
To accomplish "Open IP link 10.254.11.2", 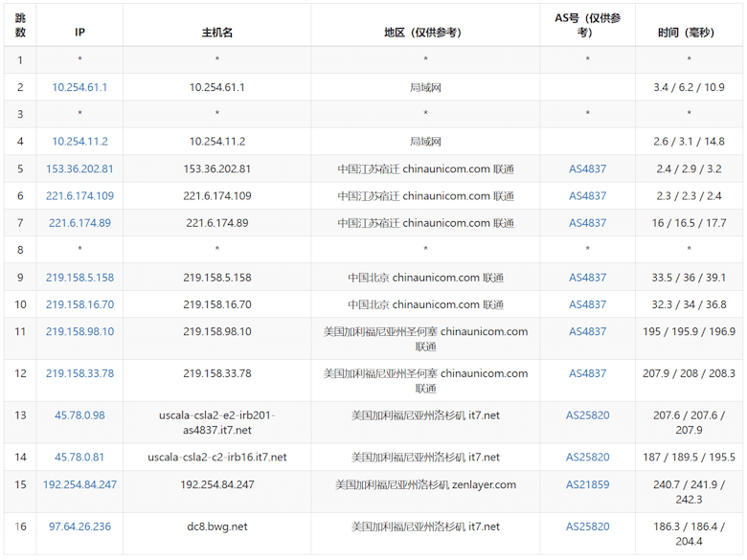I will pyautogui.click(x=79, y=142).
